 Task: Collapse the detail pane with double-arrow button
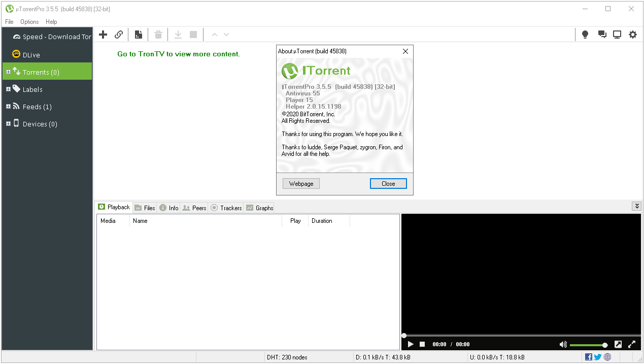pos(637,206)
